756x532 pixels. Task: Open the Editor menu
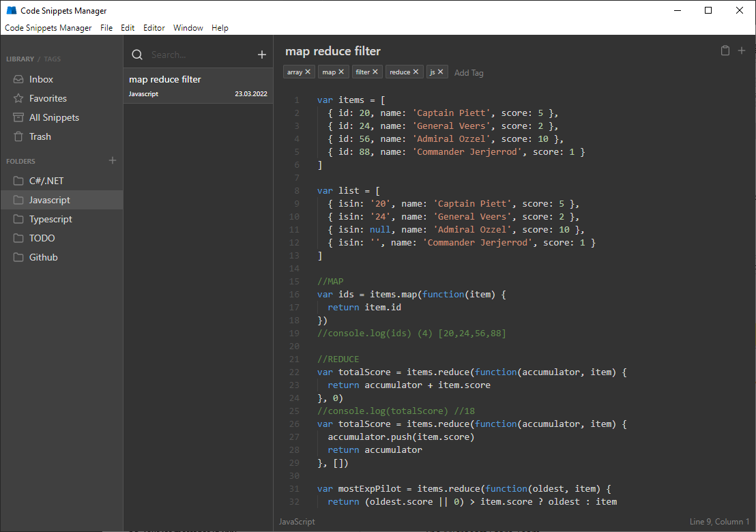pyautogui.click(x=154, y=28)
